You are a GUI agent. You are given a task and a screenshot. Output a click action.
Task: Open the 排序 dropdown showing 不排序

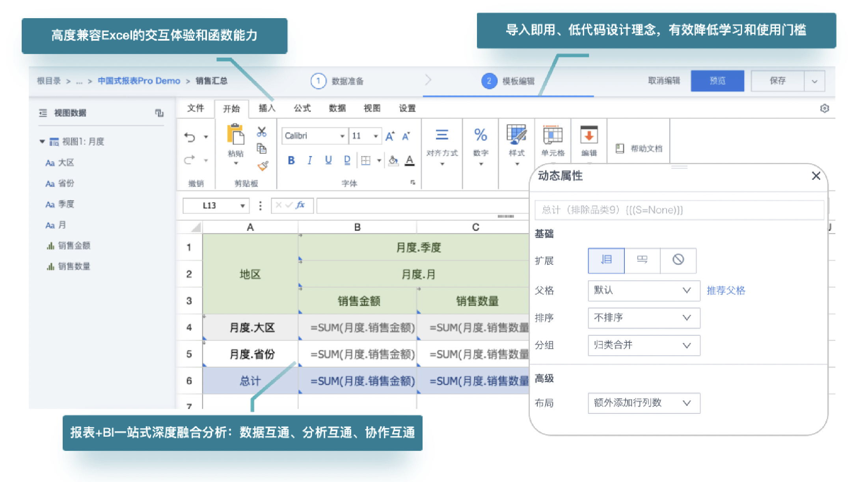[x=644, y=318]
